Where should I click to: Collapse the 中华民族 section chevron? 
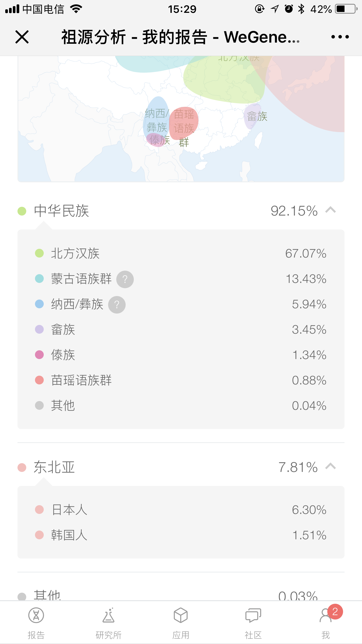[x=331, y=210]
